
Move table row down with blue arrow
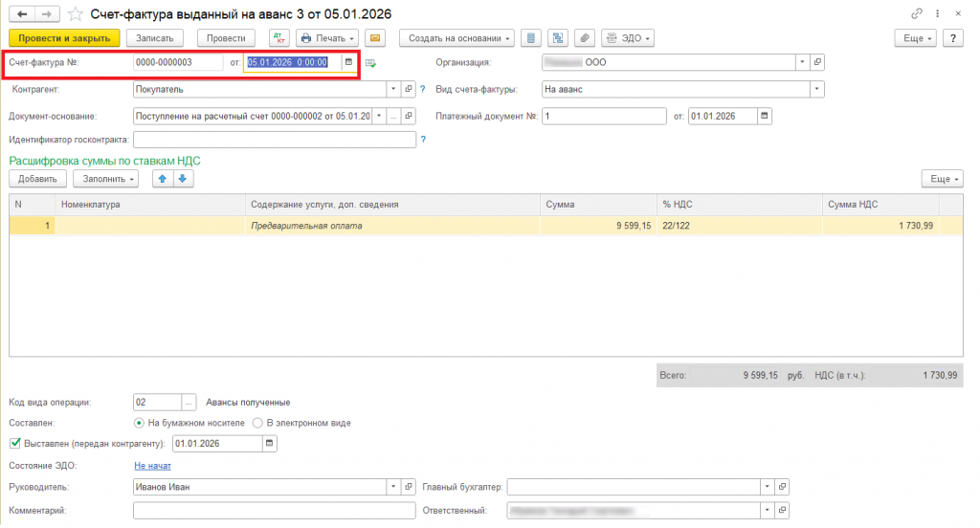point(183,179)
